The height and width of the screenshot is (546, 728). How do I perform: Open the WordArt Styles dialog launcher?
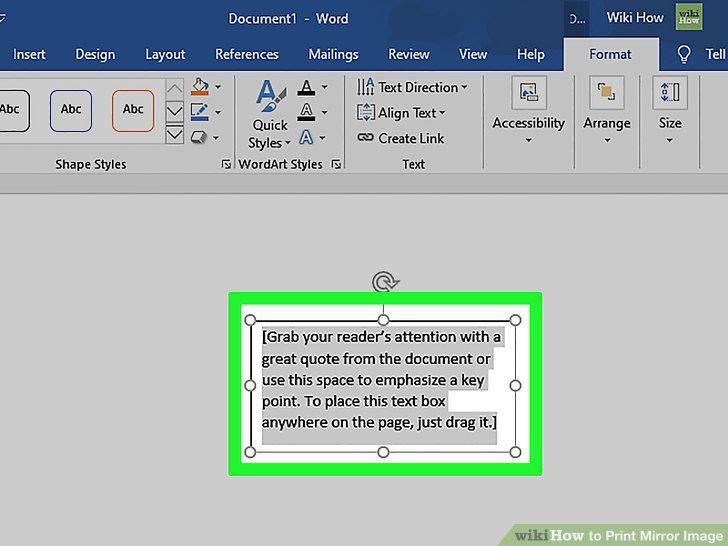336,164
